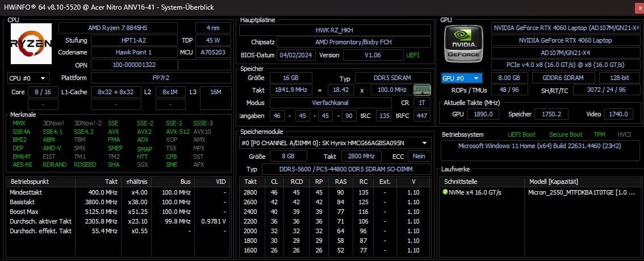The width and height of the screenshot is (644, 261).
Task: Click the memory Größe 16 GB value
Action: [290, 78]
